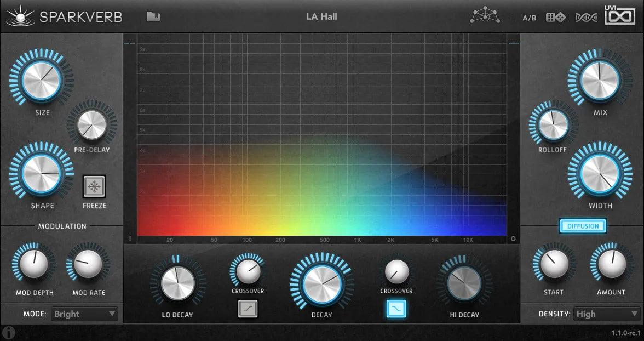The image size is (644, 341).
Task: Click the DNA preset mutation icon
Action: click(586, 17)
